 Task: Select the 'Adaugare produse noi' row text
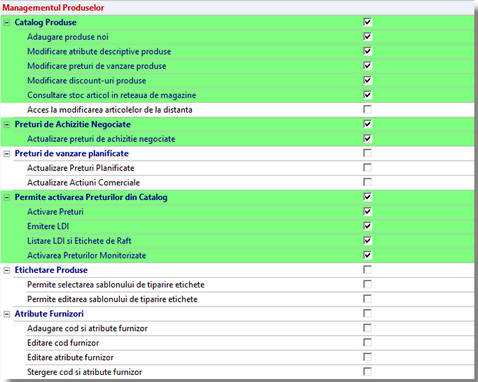point(68,37)
